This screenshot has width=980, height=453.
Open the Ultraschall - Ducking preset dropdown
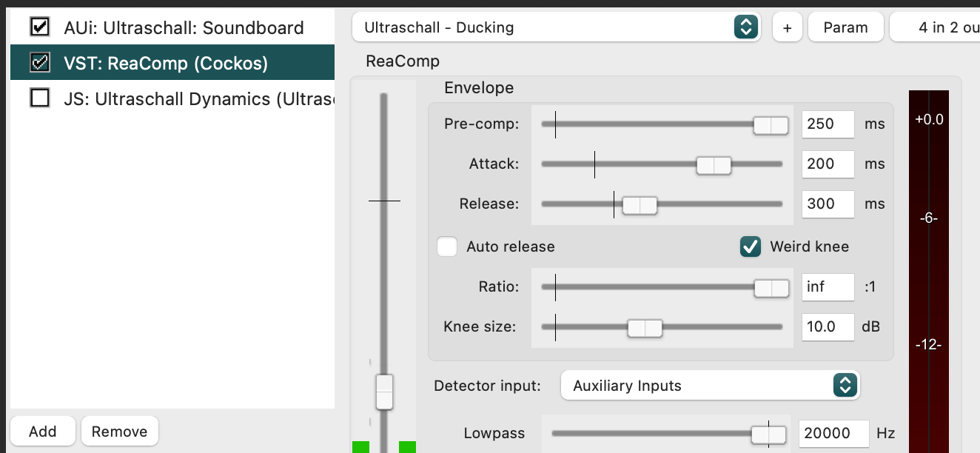[x=557, y=27]
